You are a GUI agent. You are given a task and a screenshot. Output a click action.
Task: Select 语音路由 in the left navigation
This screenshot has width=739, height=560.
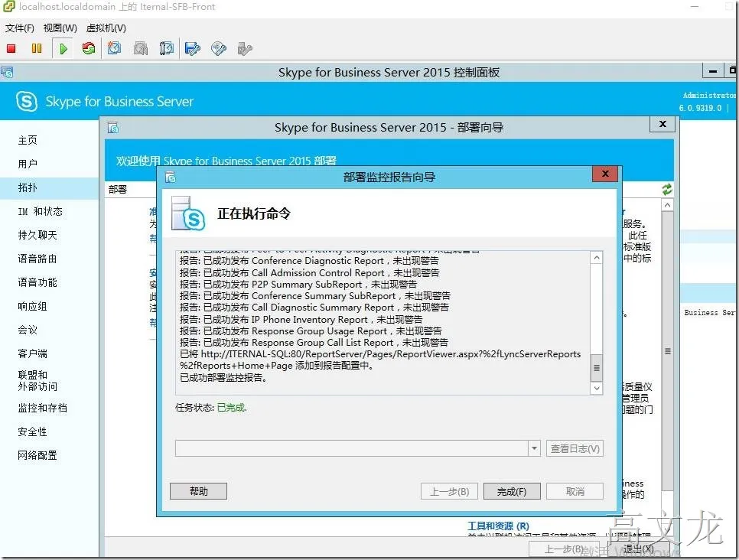[37, 259]
